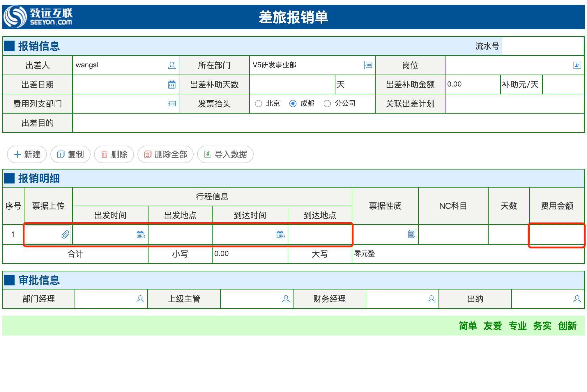Click 删除全部 to remove all rows

pyautogui.click(x=166, y=154)
